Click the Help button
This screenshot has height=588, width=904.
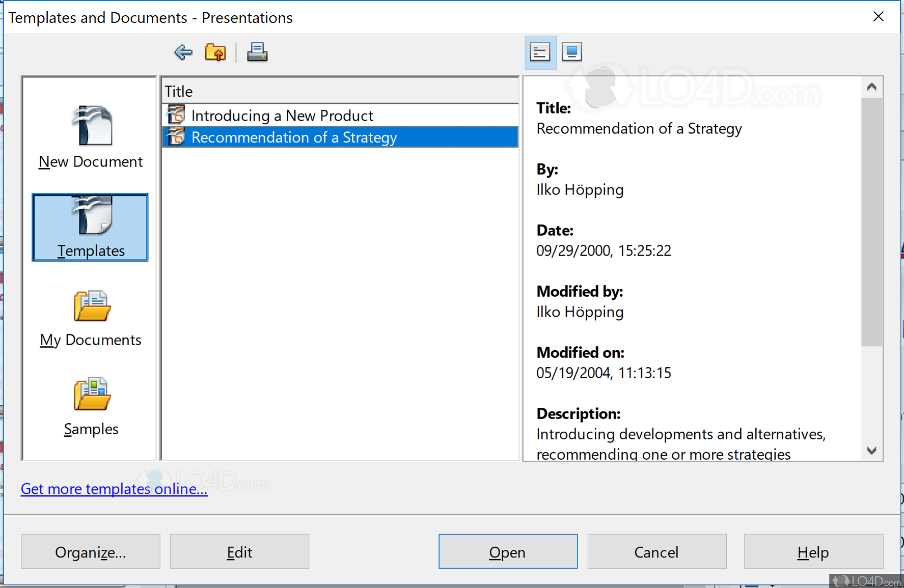point(813,552)
